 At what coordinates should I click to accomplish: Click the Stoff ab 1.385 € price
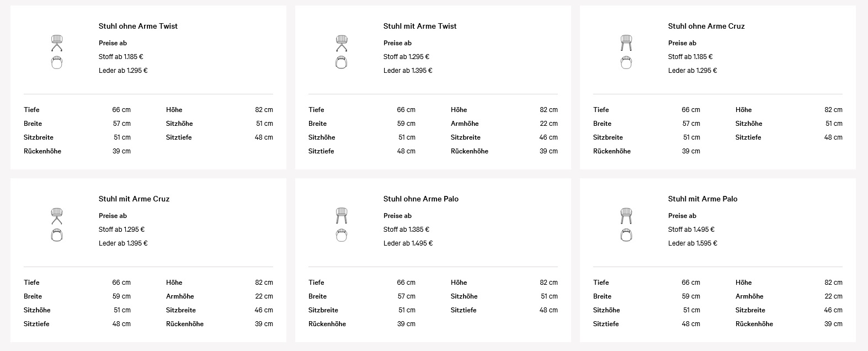pyautogui.click(x=406, y=230)
